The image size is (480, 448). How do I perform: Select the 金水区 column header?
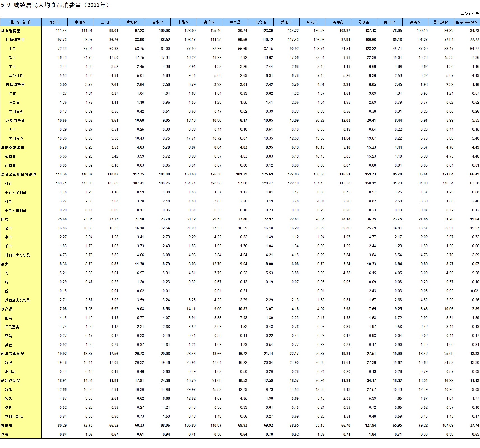click(157, 22)
